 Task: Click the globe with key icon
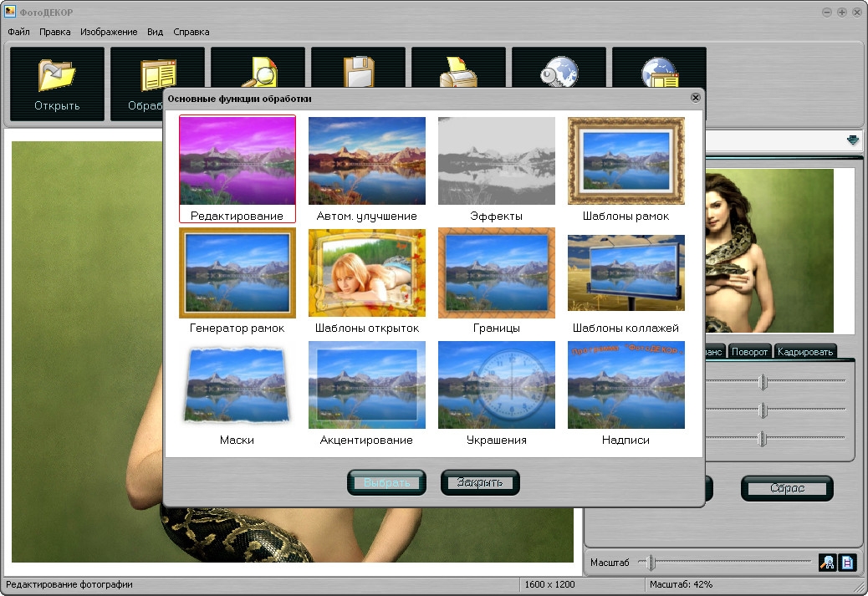tap(559, 71)
